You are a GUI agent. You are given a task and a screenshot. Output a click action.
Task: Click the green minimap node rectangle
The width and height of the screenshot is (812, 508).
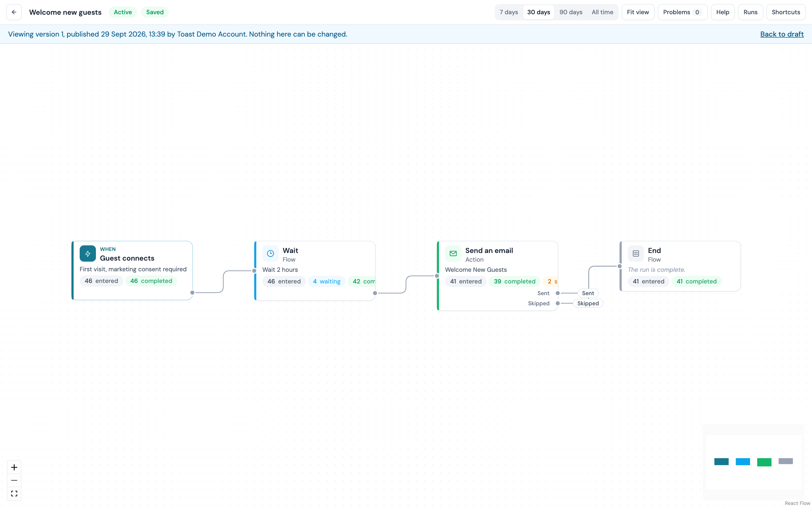(764, 462)
